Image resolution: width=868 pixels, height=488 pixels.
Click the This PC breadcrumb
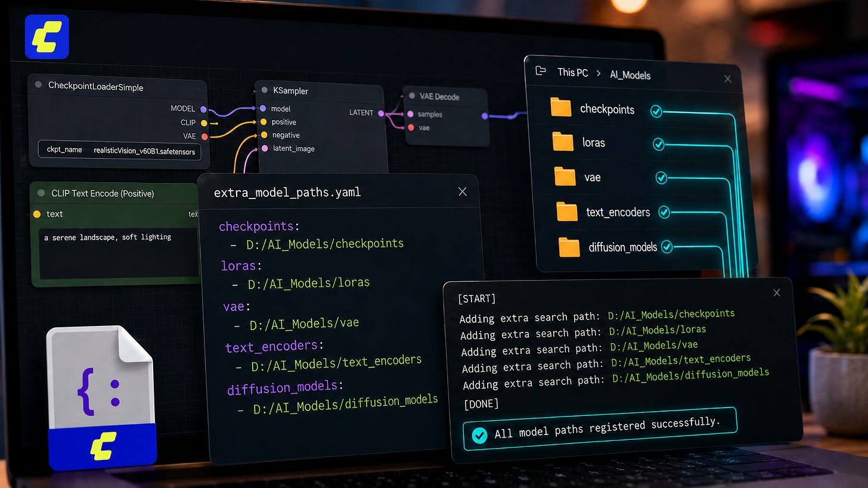(572, 73)
